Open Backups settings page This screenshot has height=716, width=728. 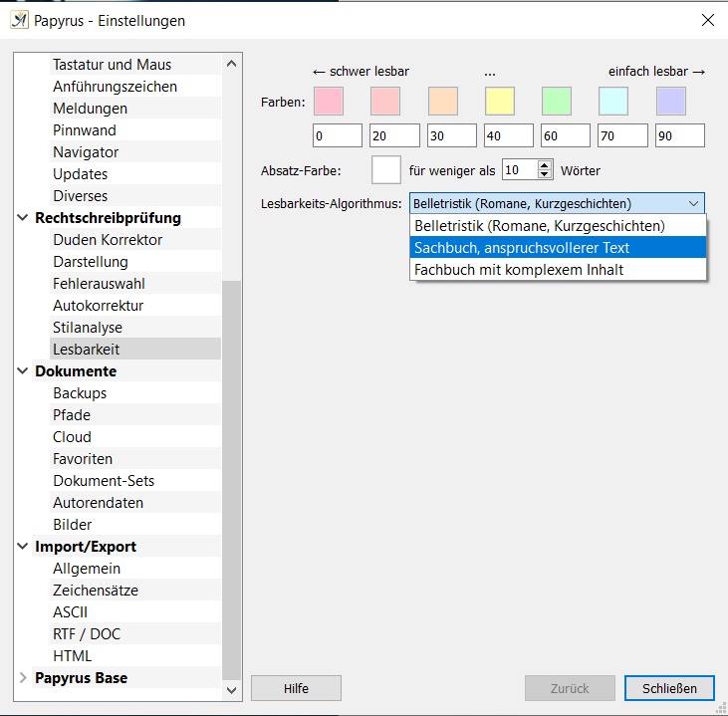[135, 392]
